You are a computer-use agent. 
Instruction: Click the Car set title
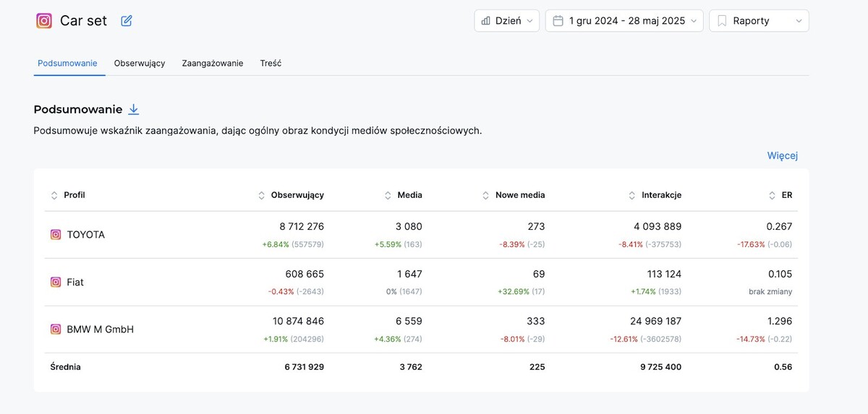coord(83,21)
